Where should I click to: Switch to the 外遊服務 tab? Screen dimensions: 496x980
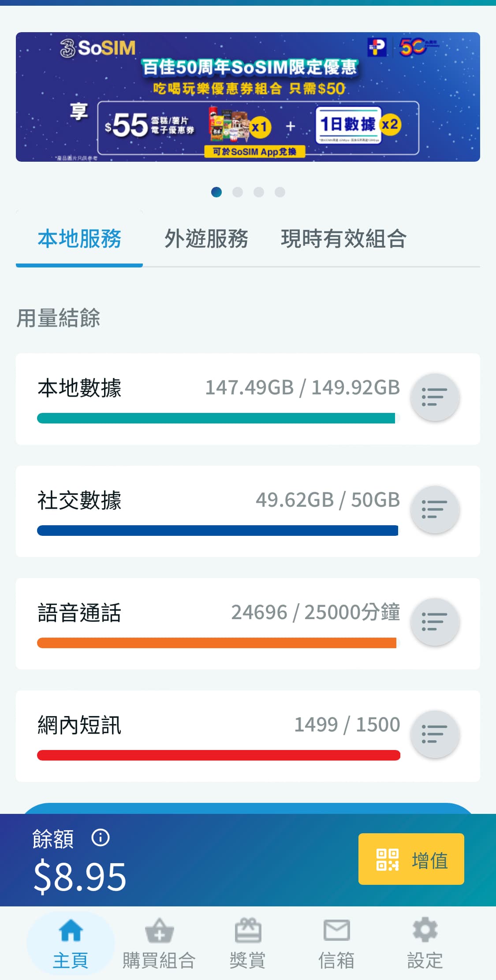coord(206,239)
